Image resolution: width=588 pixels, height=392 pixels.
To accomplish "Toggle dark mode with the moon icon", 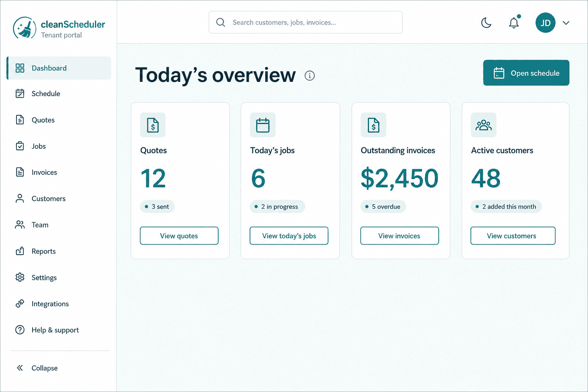I will (x=486, y=23).
